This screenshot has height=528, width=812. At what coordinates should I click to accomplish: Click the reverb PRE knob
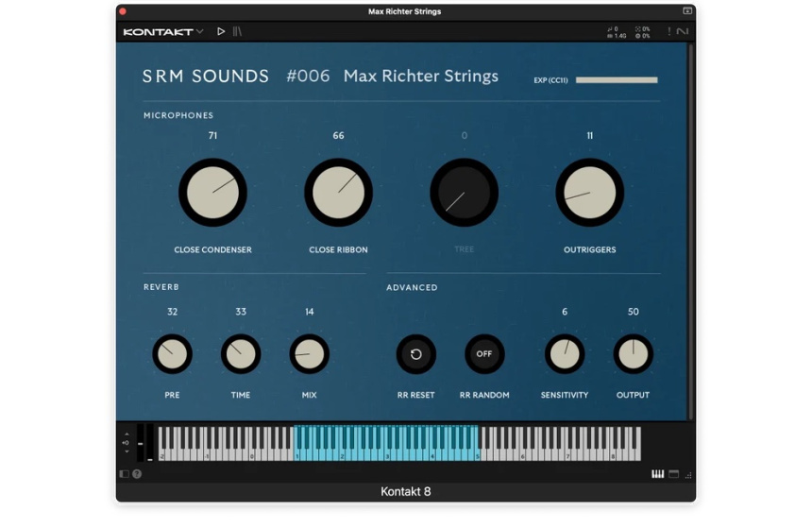(x=173, y=354)
